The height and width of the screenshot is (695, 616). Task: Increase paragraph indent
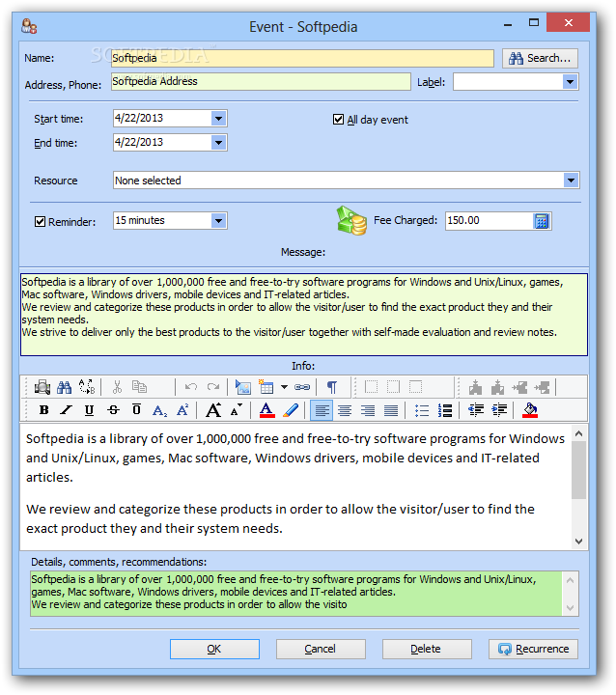pos(500,410)
